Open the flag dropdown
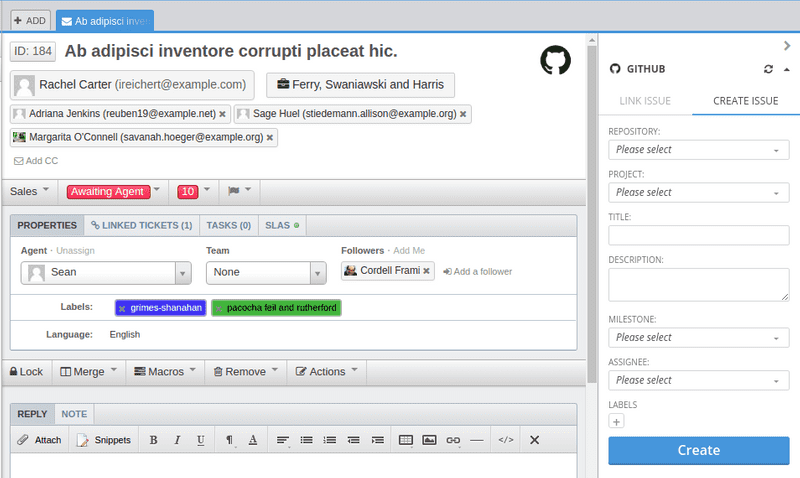 pyautogui.click(x=239, y=191)
